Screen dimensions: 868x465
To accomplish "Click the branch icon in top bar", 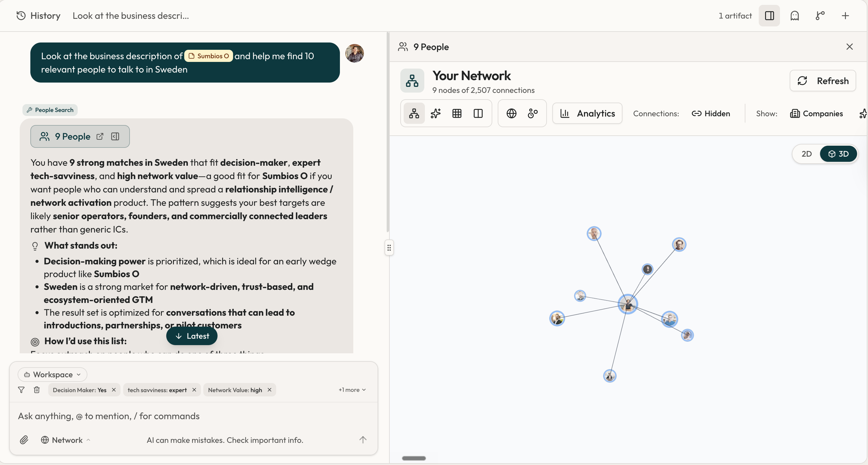I will pos(820,15).
